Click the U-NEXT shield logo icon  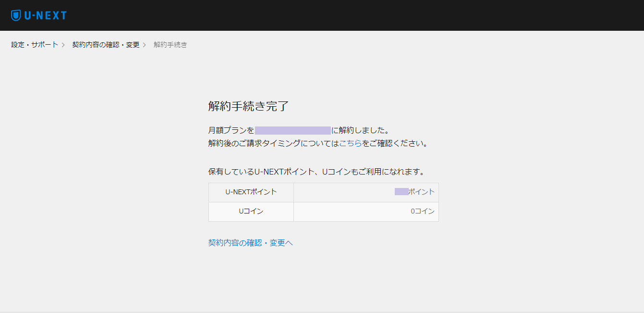coord(16,15)
